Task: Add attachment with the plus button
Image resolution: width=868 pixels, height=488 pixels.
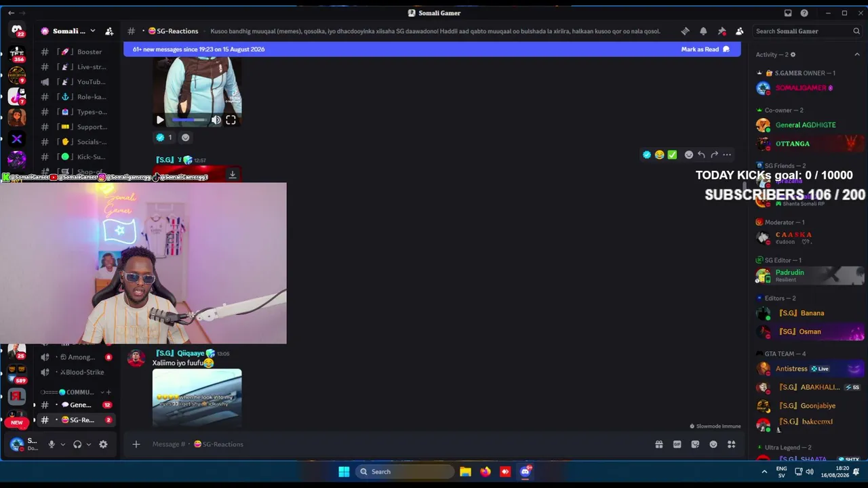Action: pos(136,444)
